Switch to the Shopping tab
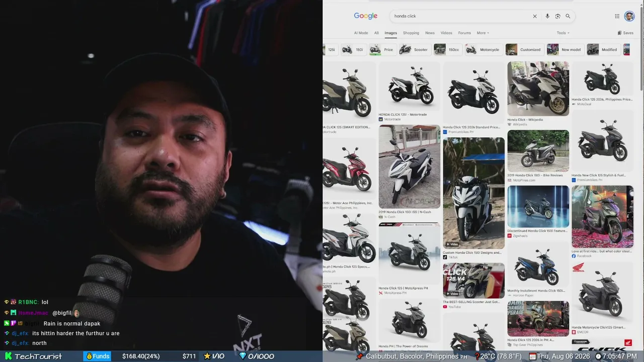Viewport: 644px width, 362px height. 411,33
